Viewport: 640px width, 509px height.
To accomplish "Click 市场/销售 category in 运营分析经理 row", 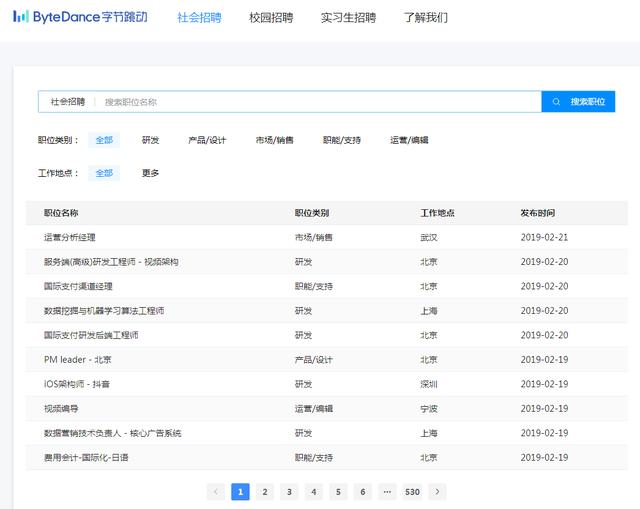I will [313, 237].
